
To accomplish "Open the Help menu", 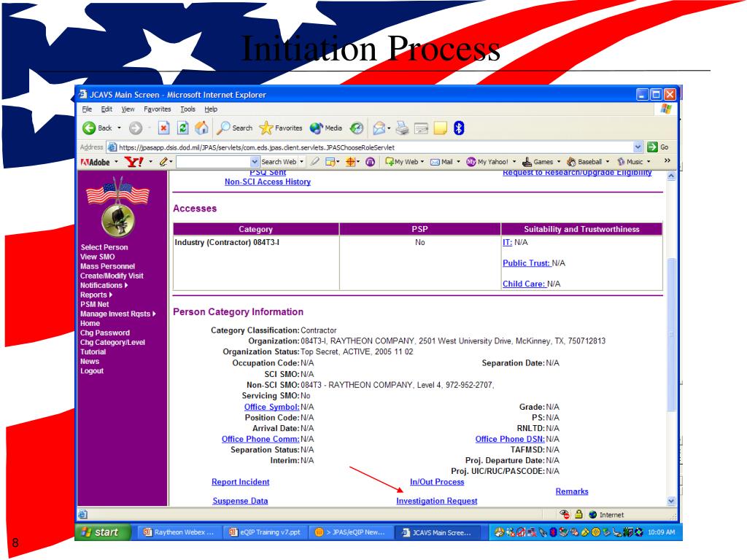I will pos(211,109).
